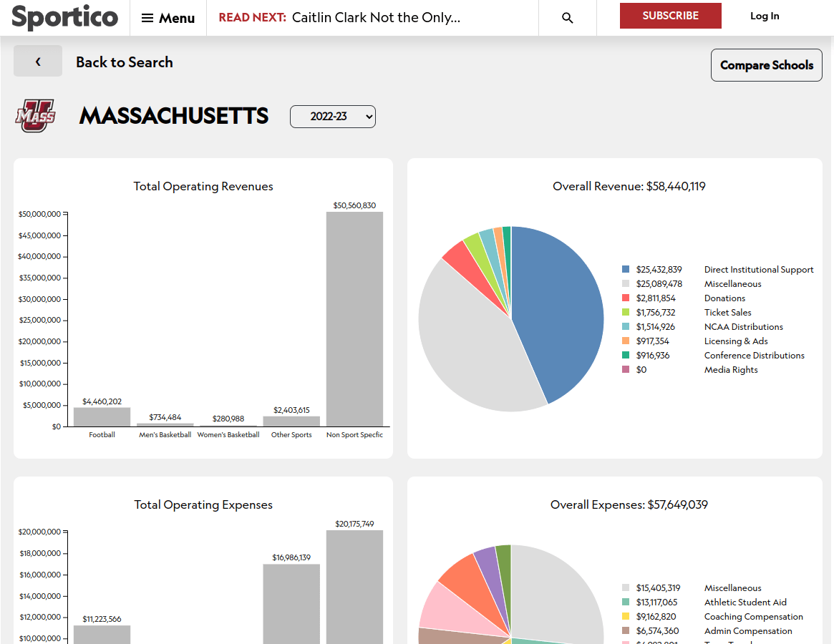
Task: Click the NCAA Distributions legend label
Action: click(744, 327)
